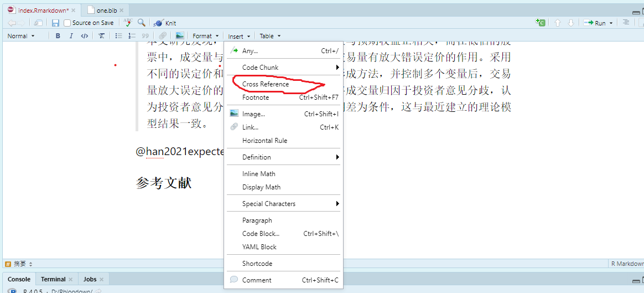Image resolution: width=644 pixels, height=293 pixels.
Task: Clear formatting with the toolbar icon
Action: coord(102,36)
